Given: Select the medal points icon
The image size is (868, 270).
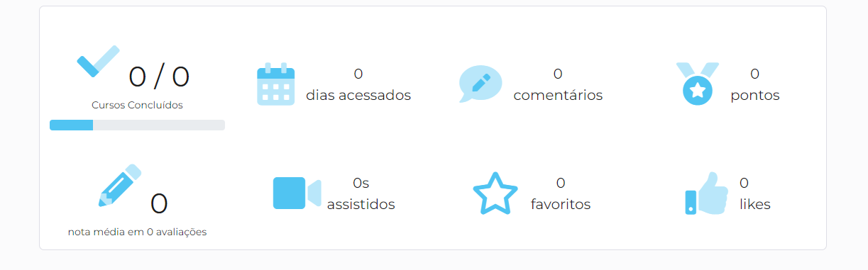Looking at the screenshot, I should coord(698,84).
